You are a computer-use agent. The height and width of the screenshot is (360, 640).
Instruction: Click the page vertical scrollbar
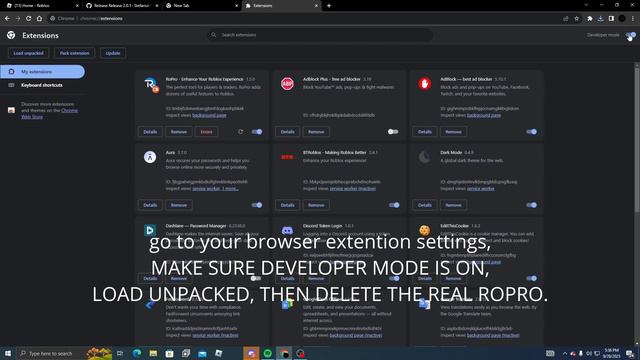637,139
